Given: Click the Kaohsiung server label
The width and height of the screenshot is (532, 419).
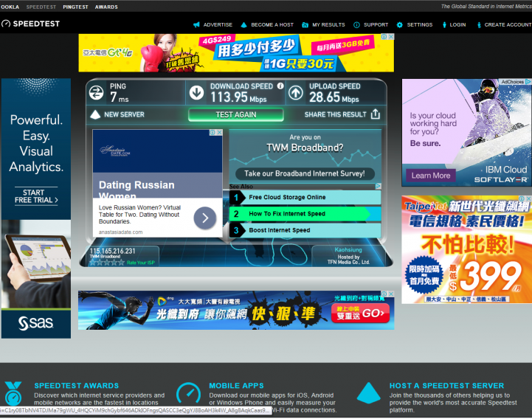Looking at the screenshot, I should point(348,250).
